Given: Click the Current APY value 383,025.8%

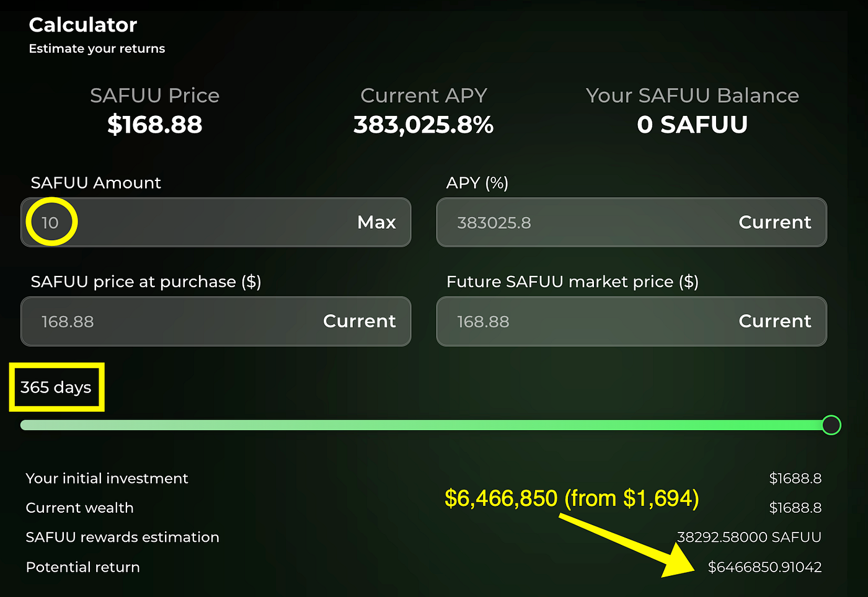Looking at the screenshot, I should point(423,125).
